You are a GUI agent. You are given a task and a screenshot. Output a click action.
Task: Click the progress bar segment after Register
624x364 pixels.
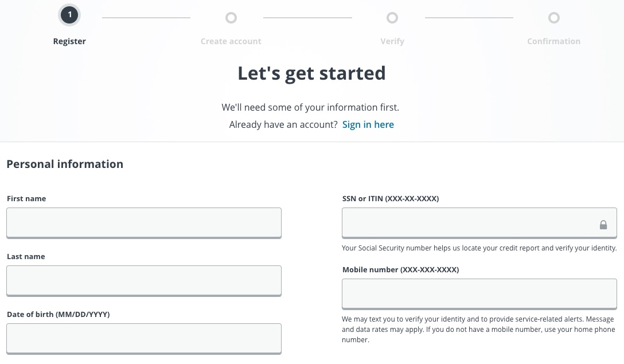146,18
